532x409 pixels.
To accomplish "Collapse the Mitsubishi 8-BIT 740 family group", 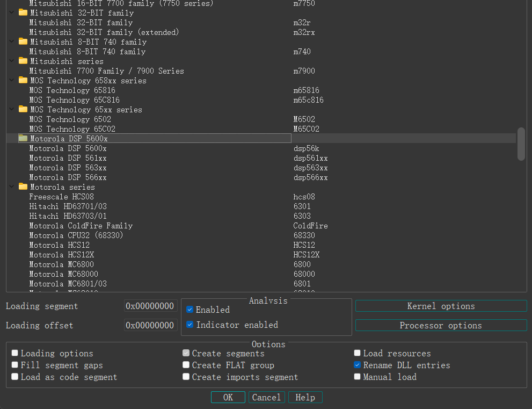I will click(x=11, y=41).
